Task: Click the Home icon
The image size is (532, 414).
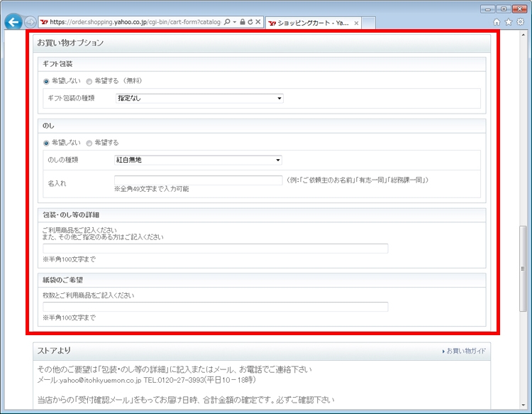Action: click(x=497, y=22)
